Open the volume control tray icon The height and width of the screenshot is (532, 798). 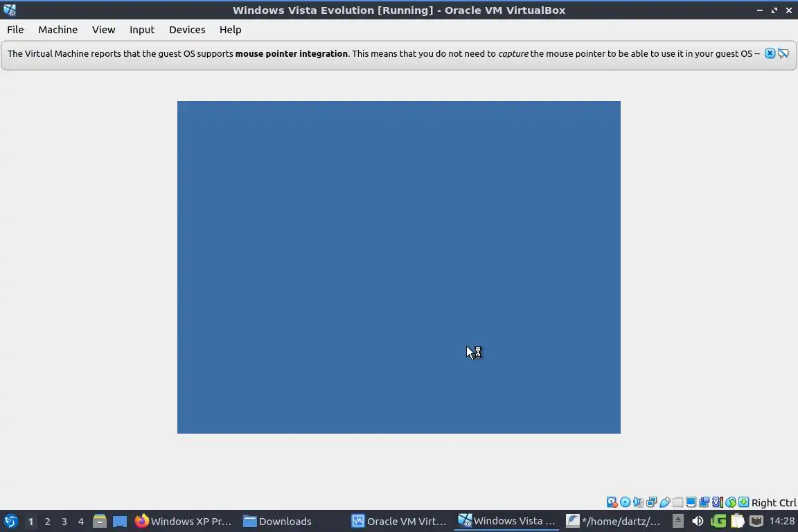[698, 522]
